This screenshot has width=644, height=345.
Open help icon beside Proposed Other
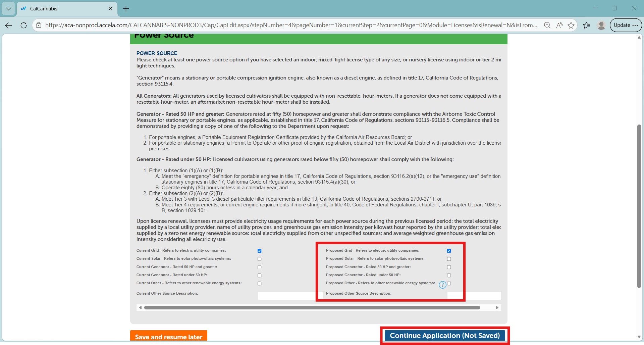(x=443, y=285)
